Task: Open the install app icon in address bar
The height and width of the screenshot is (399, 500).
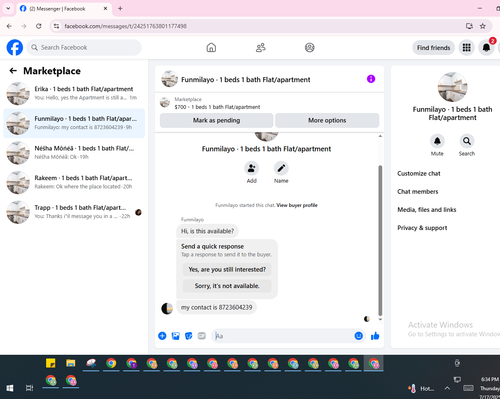Action: 469,26
